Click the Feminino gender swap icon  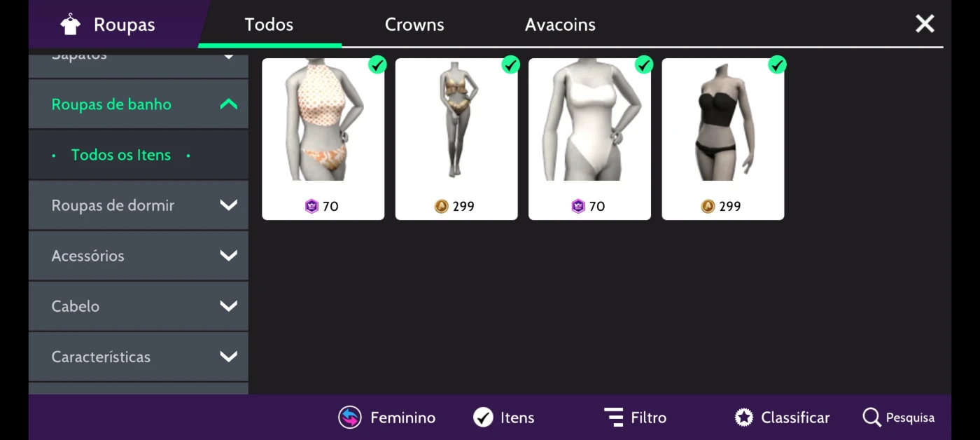pos(350,418)
